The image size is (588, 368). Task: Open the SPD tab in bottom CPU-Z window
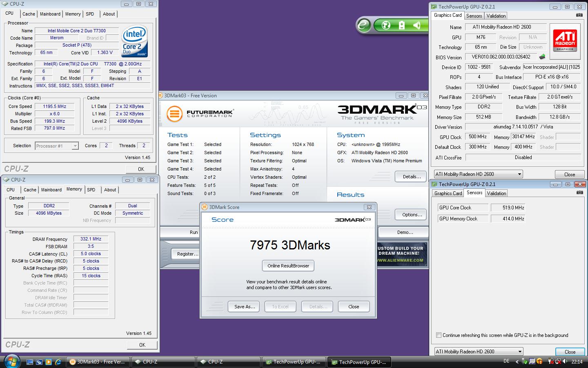tap(91, 190)
